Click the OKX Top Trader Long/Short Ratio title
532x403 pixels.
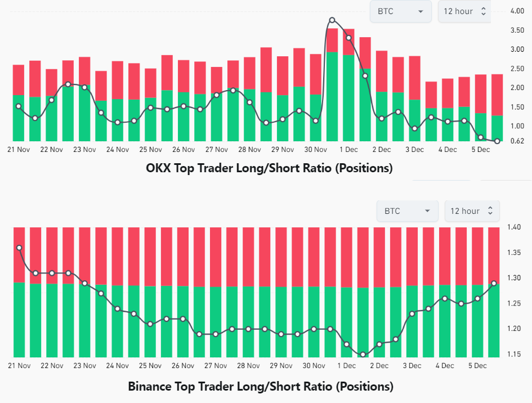(269, 168)
